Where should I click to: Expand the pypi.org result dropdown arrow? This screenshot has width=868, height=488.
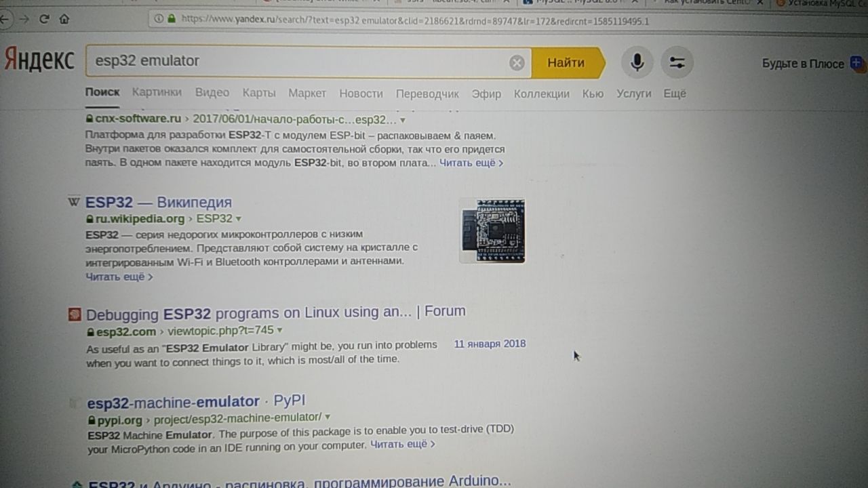328,417
